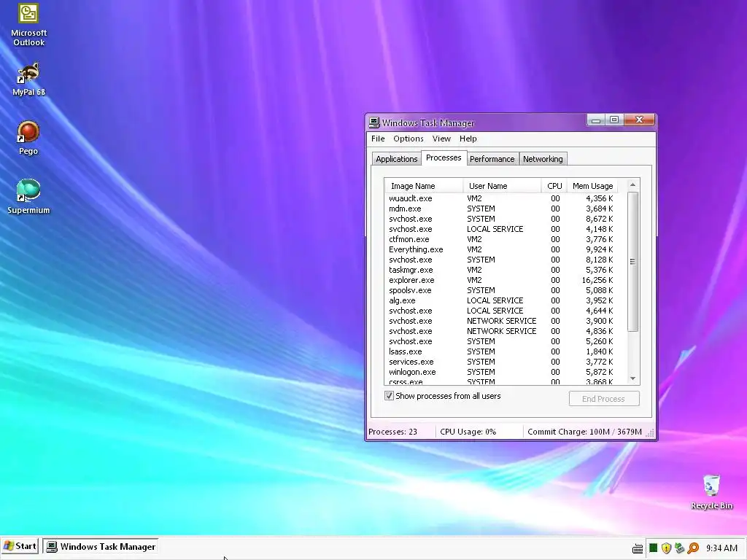Select the mdm.exe process row
This screenshot has height=560, width=747.
click(x=501, y=209)
